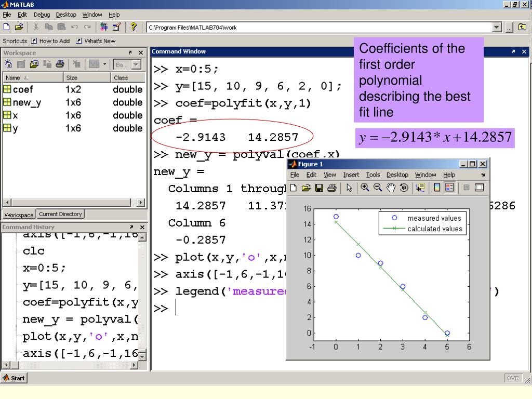Open the plot type dropdown arrow in Workspace toolbar
Screen dimensions: 532x399
(104, 64)
